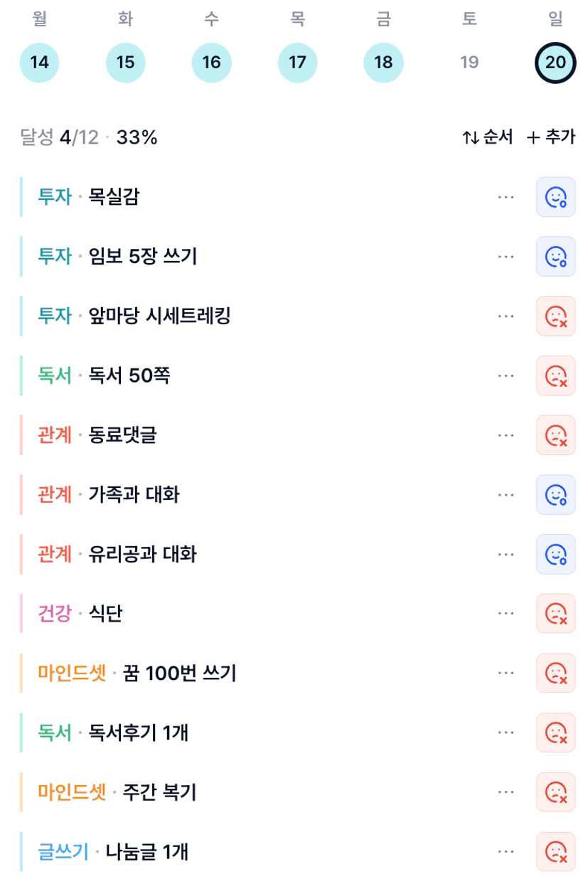The height and width of the screenshot is (889, 588).
Task: Toggle the smiley status for 목실감
Action: 555,197
